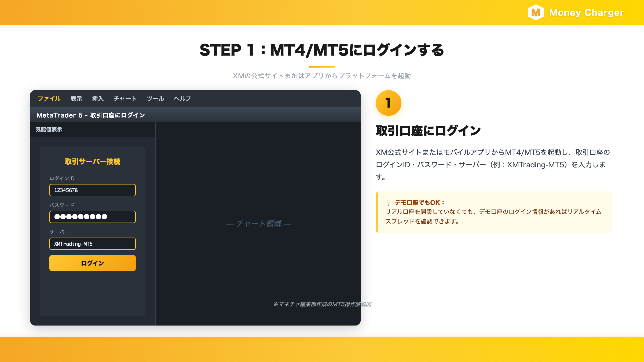Click the STEP 1 main title
Viewport: 644px width, 362px height.
(x=322, y=50)
